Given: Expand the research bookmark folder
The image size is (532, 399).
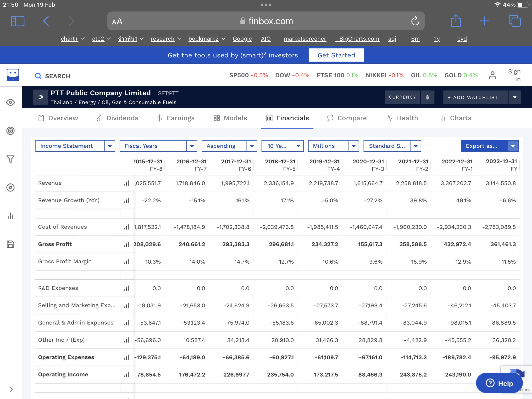Looking at the screenshot, I should tap(166, 39).
